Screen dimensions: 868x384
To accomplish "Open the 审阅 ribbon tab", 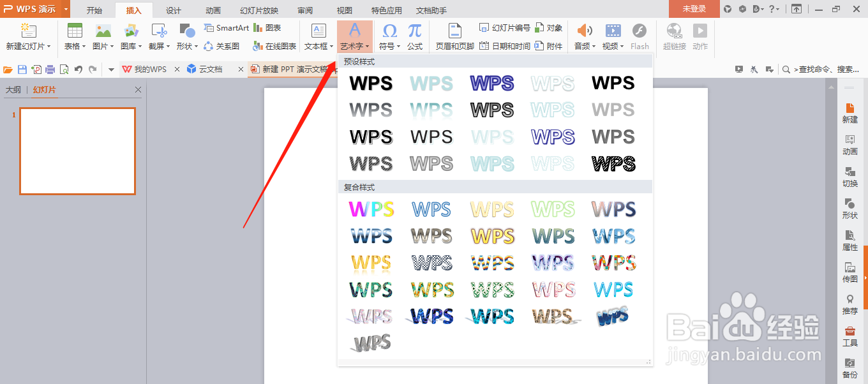I will tap(305, 10).
